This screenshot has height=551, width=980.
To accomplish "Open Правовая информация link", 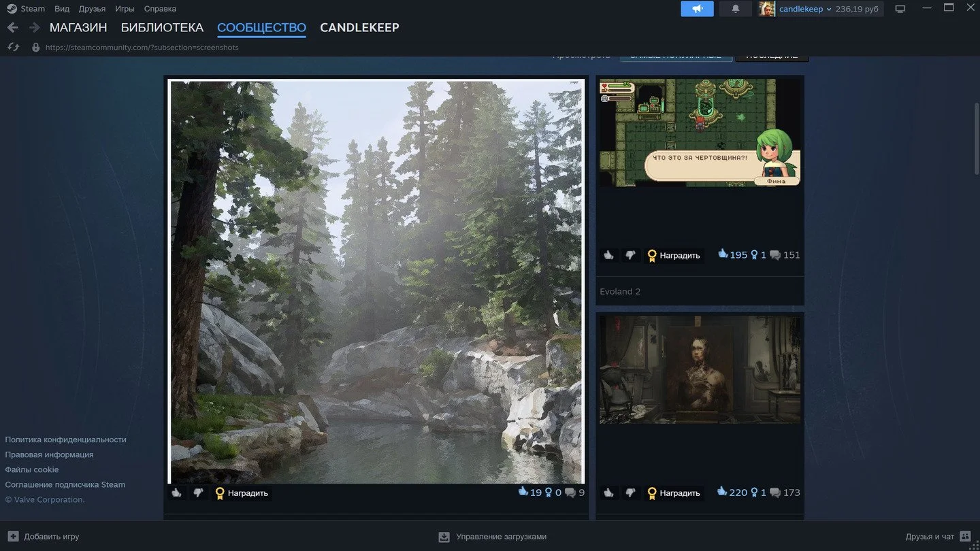I will (49, 454).
